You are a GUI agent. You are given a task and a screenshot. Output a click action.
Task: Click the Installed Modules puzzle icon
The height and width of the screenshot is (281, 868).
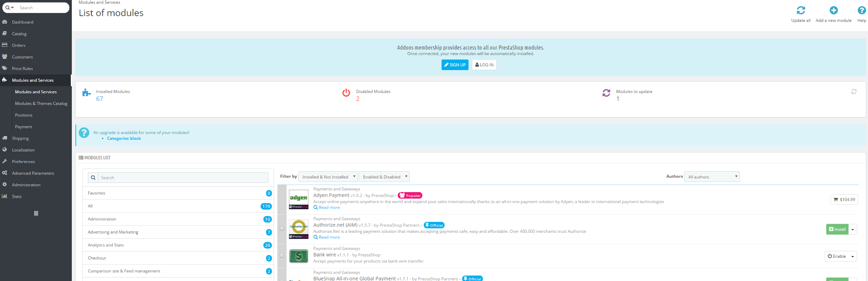click(86, 93)
